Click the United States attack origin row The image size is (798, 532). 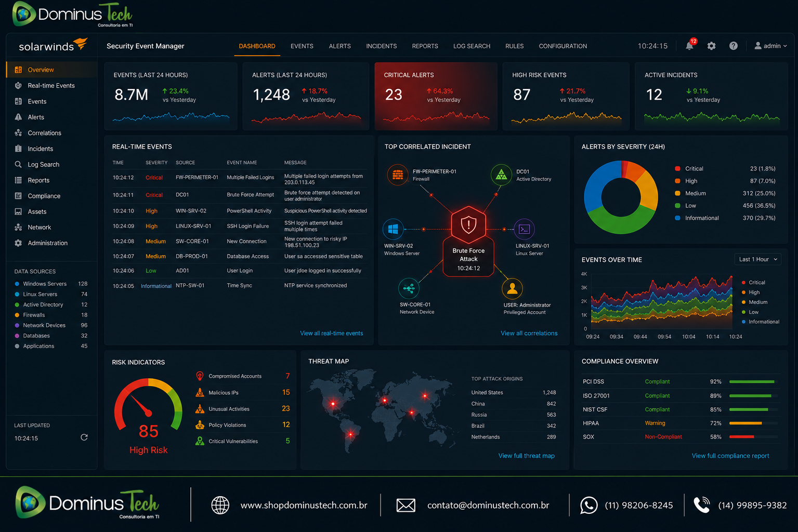514,392
